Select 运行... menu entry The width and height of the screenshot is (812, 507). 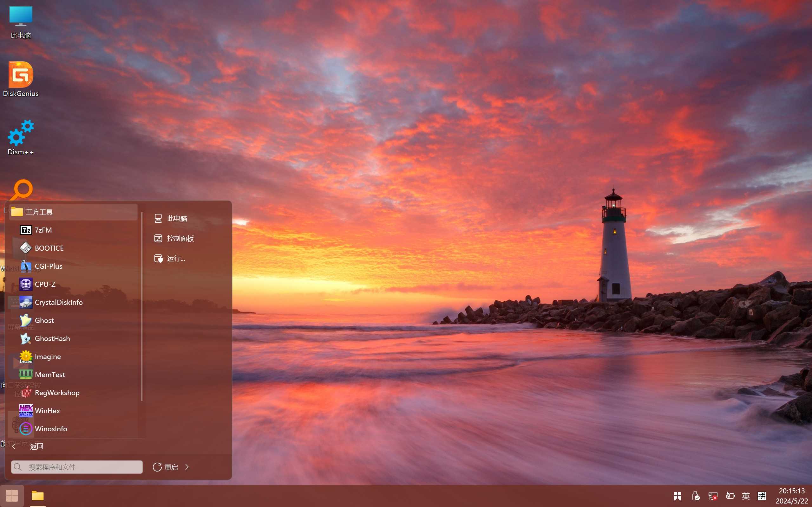175,259
